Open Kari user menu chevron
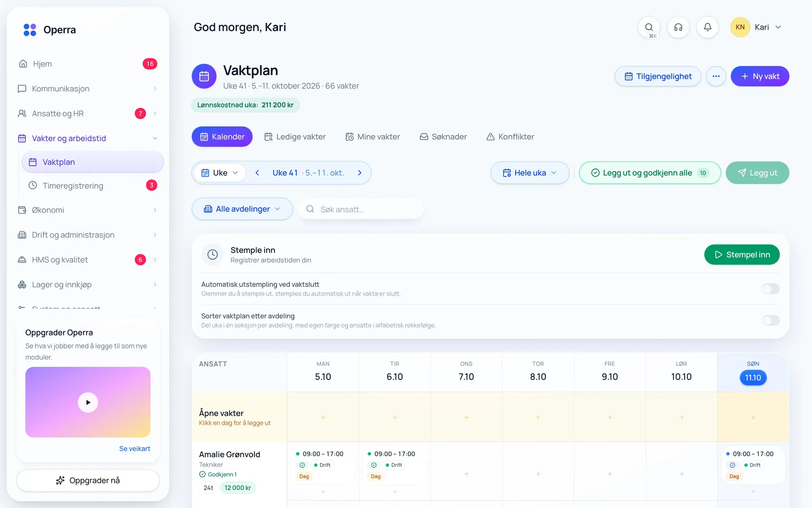Image resolution: width=812 pixels, height=508 pixels. (778, 27)
